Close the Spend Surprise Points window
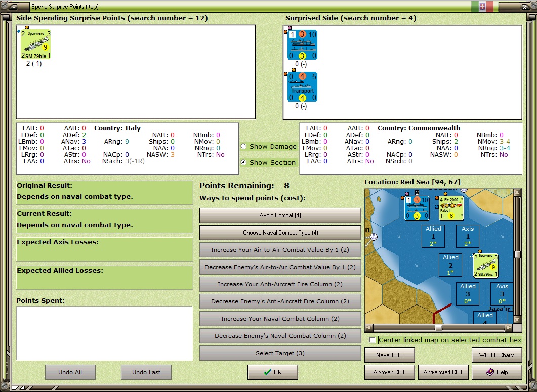Viewport: 537px width, 392px height. tap(525, 7)
